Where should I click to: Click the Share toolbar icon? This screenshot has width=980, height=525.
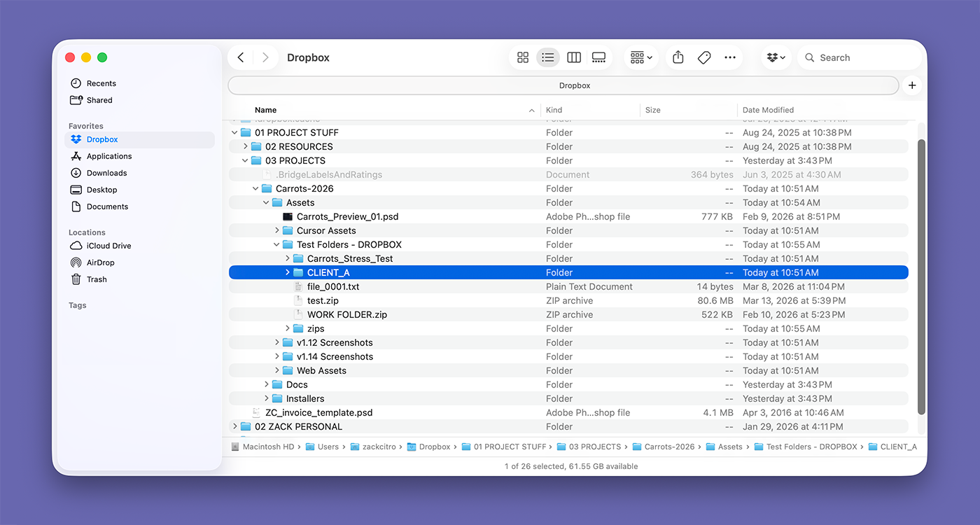pos(678,57)
